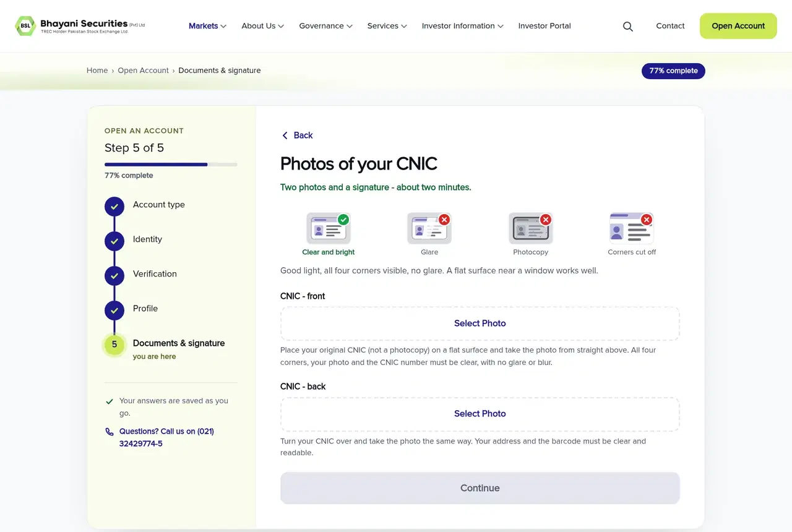This screenshot has height=532, width=792.
Task: Select the Documents & signature step label
Action: point(179,343)
